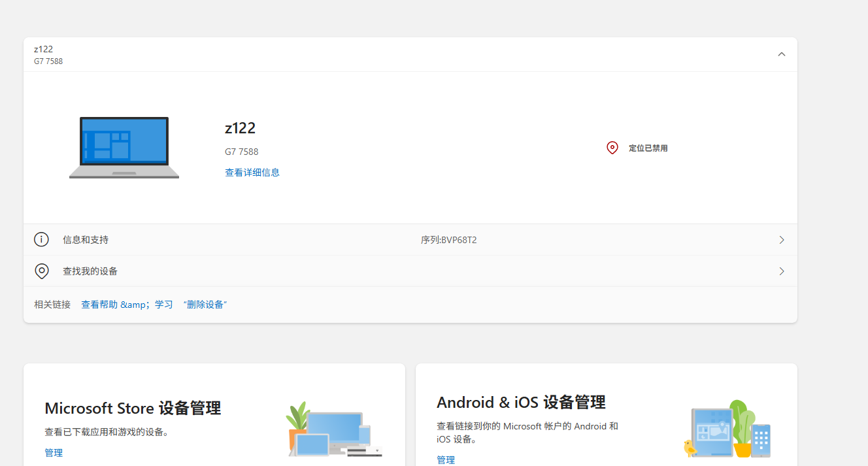Click the large z122 device name
This screenshot has width=868, height=466.
(x=240, y=128)
